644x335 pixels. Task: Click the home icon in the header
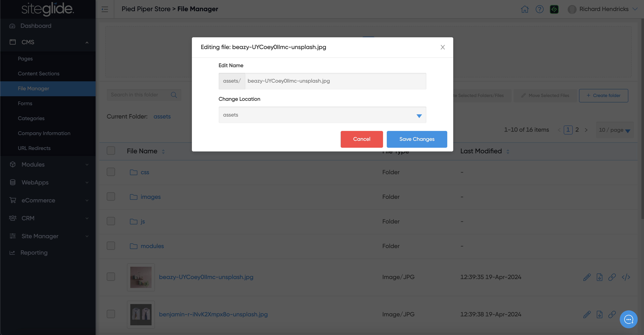point(525,9)
